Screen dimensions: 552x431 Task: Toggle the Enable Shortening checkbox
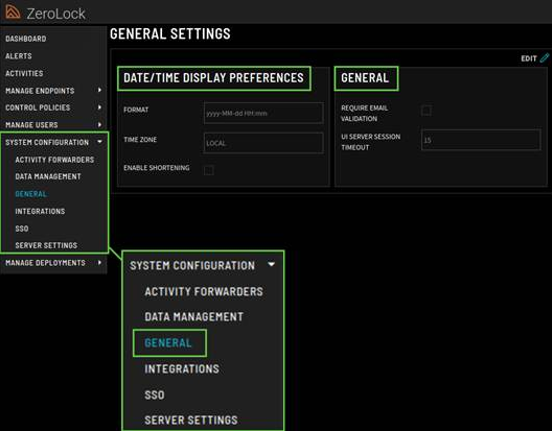(x=209, y=170)
